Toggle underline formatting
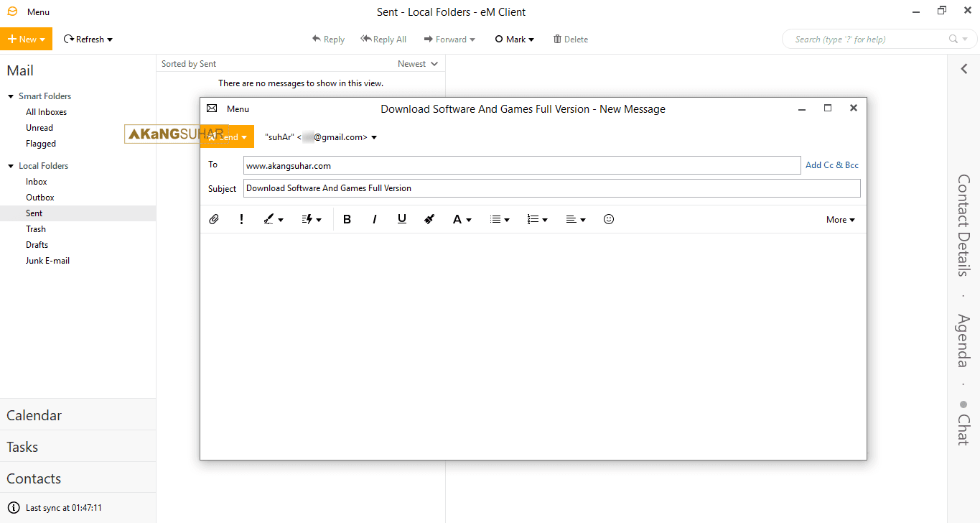 [402, 219]
